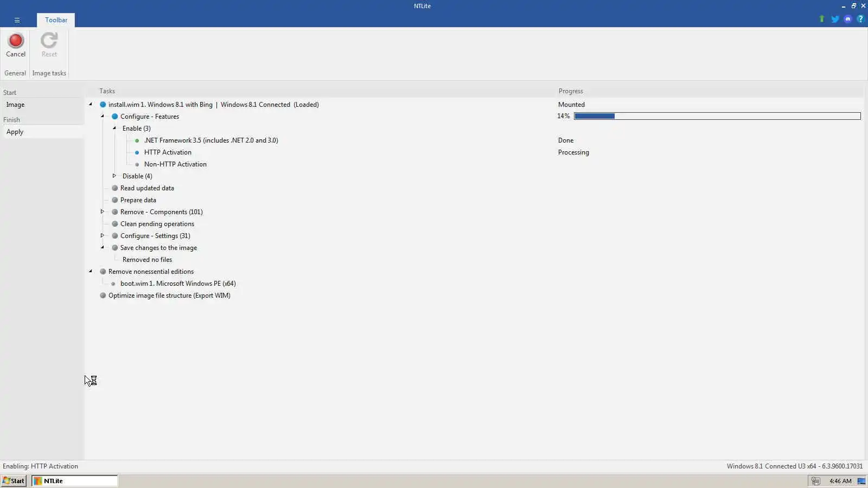Image resolution: width=868 pixels, height=488 pixels.
Task: Switch to the Toolbar ribbon tab
Action: tap(56, 20)
